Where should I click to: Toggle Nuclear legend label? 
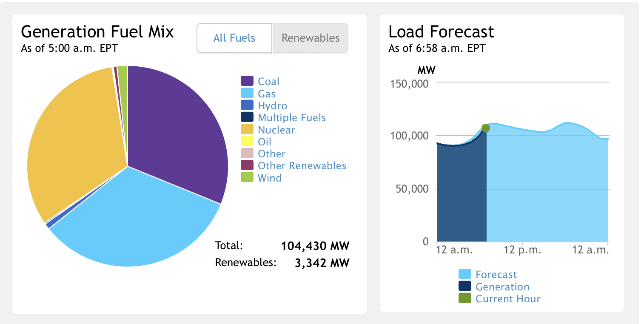point(276,130)
